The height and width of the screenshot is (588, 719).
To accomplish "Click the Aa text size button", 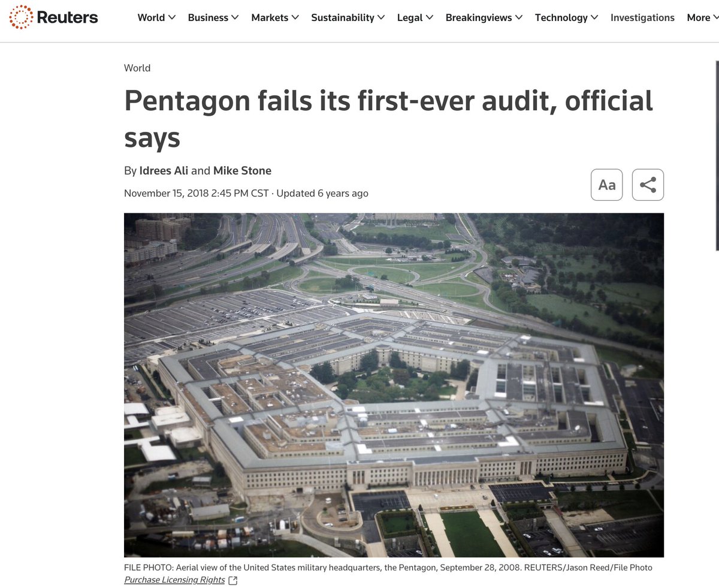I will point(607,185).
